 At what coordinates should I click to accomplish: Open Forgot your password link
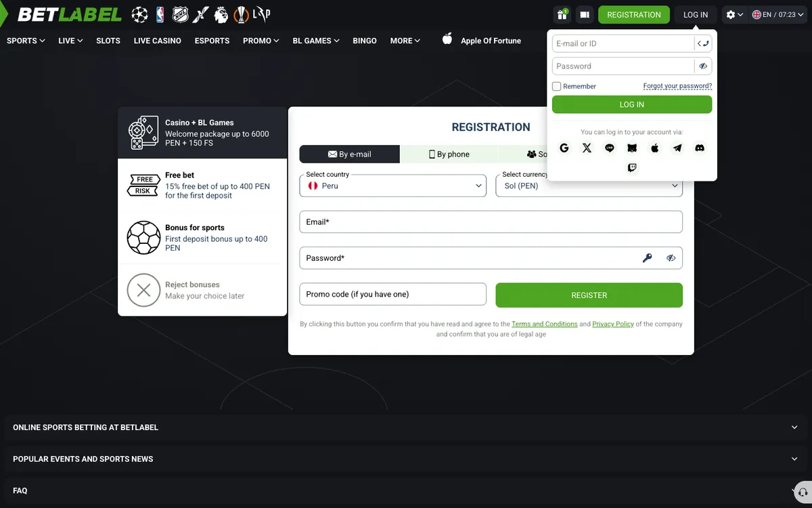coord(677,86)
